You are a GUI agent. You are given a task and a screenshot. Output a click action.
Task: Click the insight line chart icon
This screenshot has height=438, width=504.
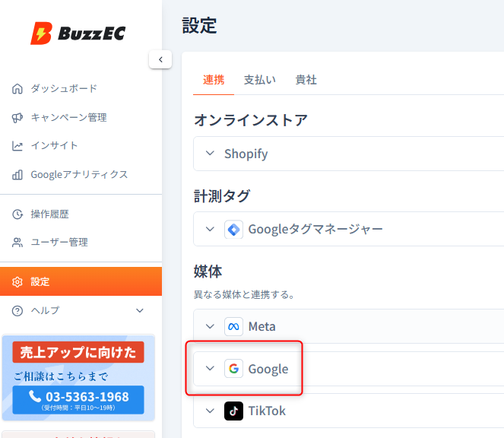click(17, 146)
